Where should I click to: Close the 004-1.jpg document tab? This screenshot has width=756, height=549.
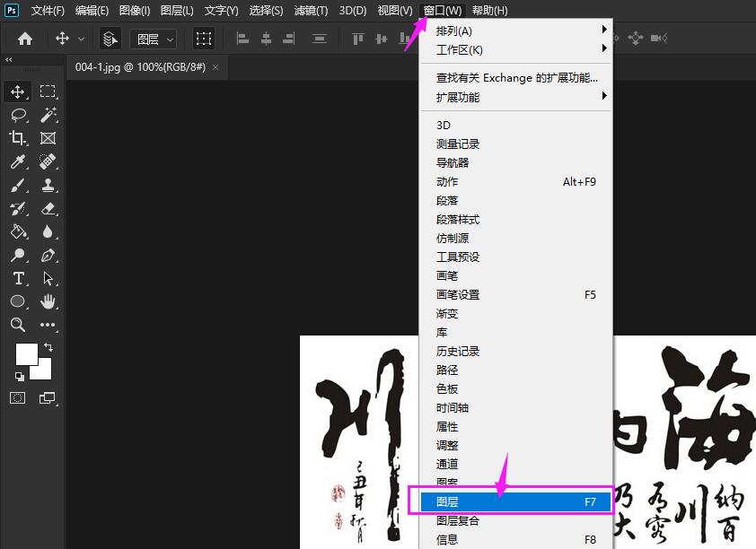click(x=215, y=67)
